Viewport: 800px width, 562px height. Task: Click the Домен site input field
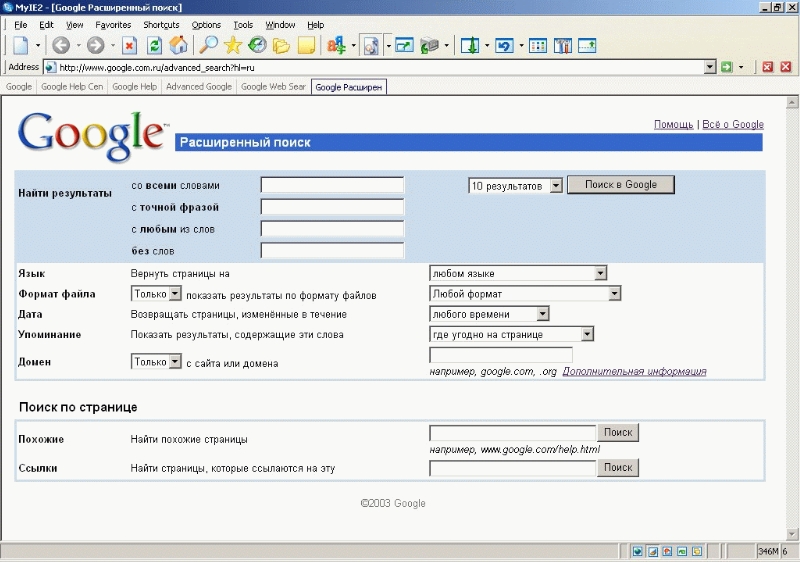point(501,355)
